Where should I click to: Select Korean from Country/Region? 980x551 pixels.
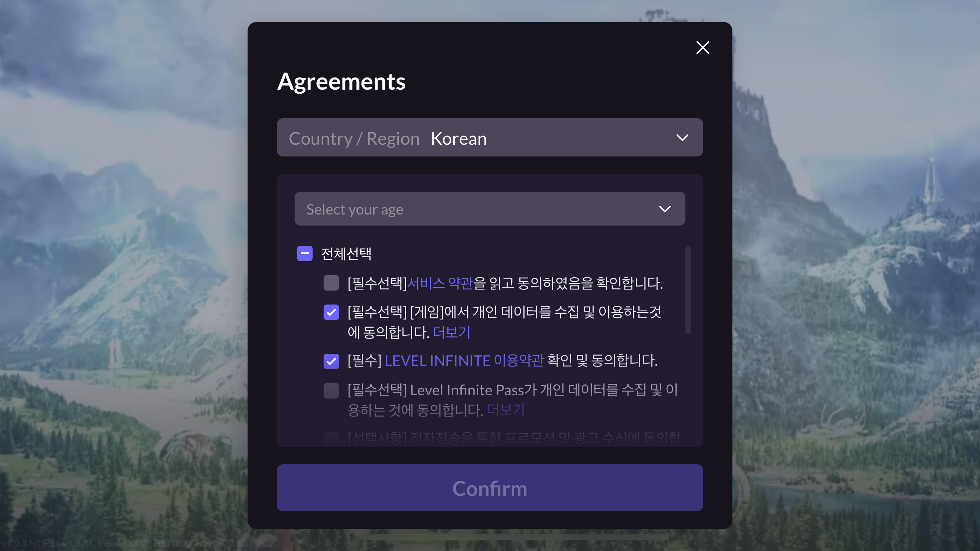click(490, 137)
